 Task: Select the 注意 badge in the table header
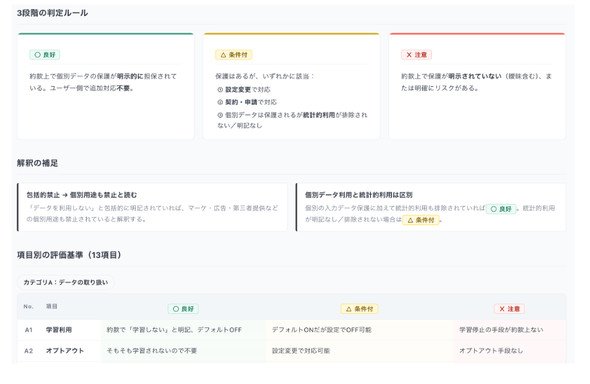(509, 309)
